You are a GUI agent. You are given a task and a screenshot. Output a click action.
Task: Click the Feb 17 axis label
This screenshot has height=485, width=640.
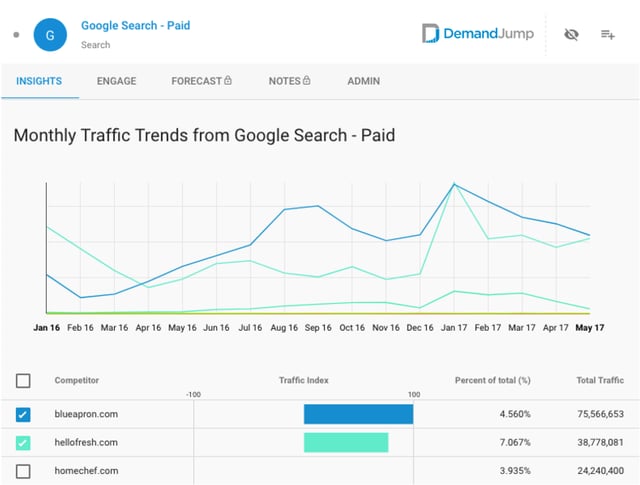pyautogui.click(x=488, y=327)
